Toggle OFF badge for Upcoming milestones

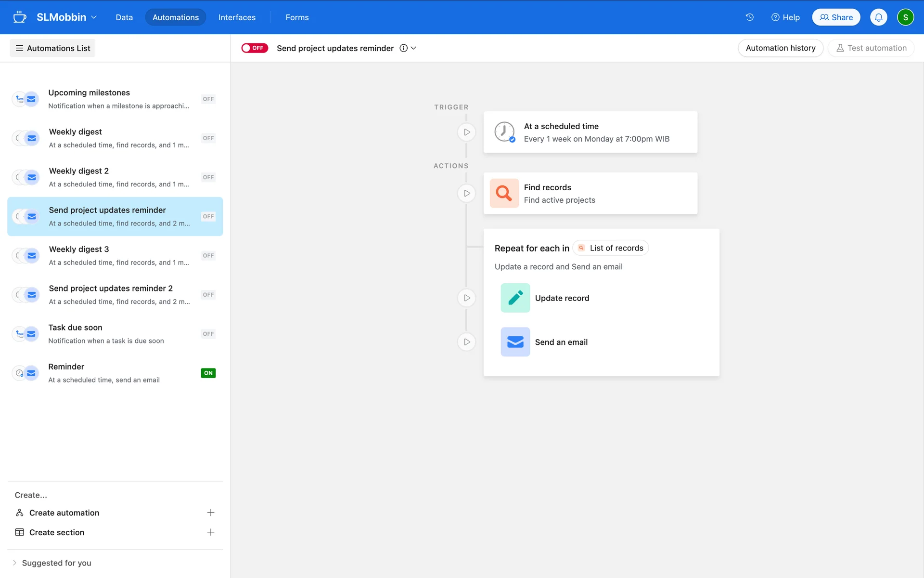(x=208, y=99)
